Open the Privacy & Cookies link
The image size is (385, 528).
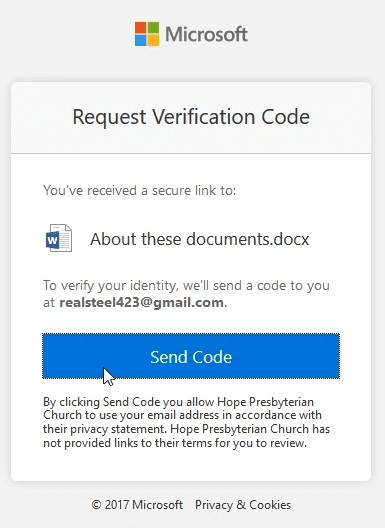pos(243,505)
